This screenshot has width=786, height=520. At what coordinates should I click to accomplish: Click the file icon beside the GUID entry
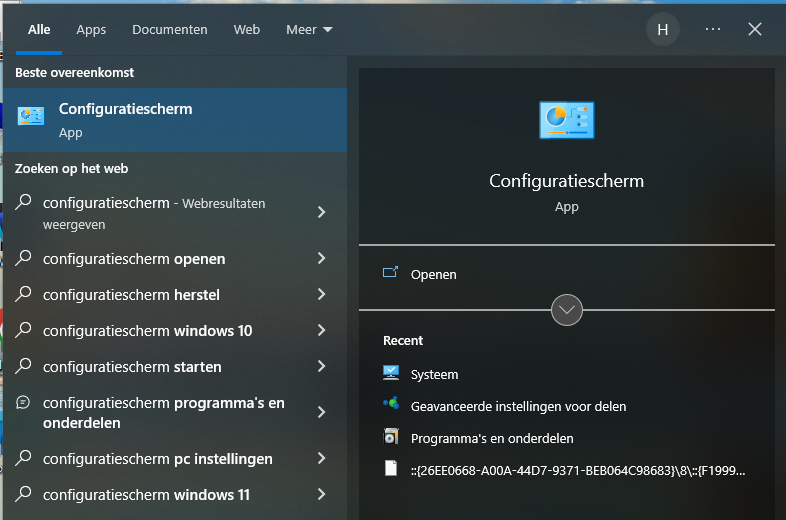[391, 468]
